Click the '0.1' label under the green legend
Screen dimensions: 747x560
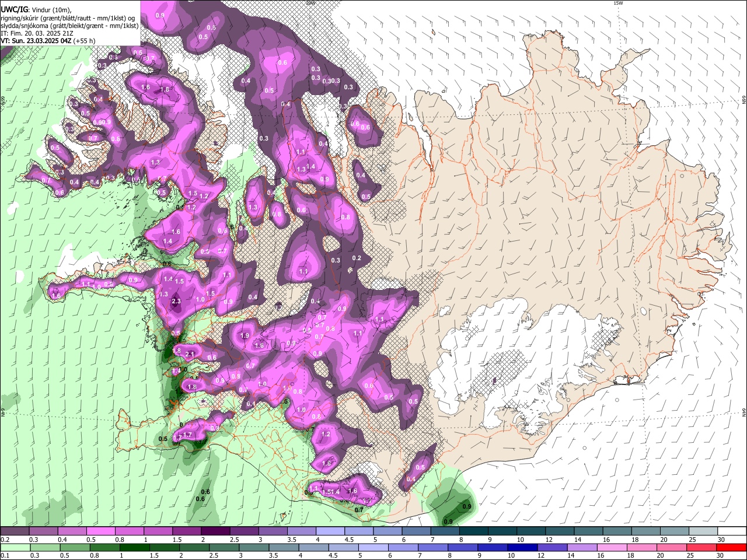5,556
